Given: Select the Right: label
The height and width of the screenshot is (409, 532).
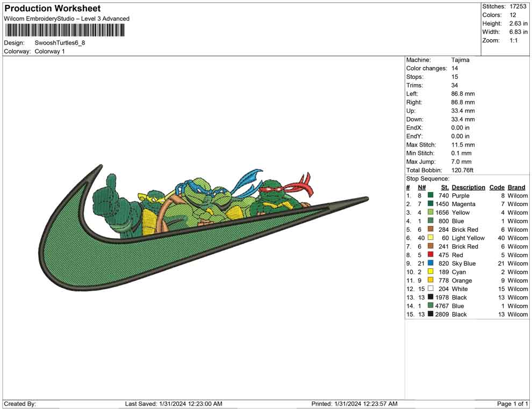Looking at the screenshot, I should 414,103.
